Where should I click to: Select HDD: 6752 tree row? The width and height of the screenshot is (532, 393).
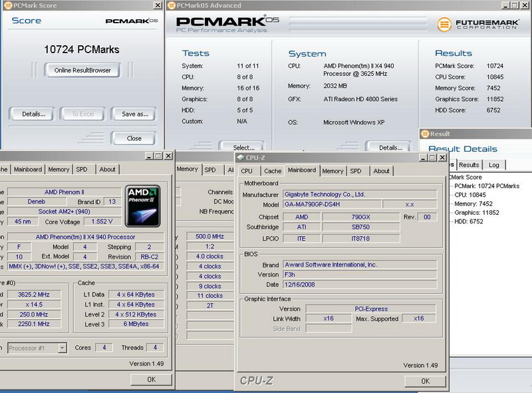point(469,221)
